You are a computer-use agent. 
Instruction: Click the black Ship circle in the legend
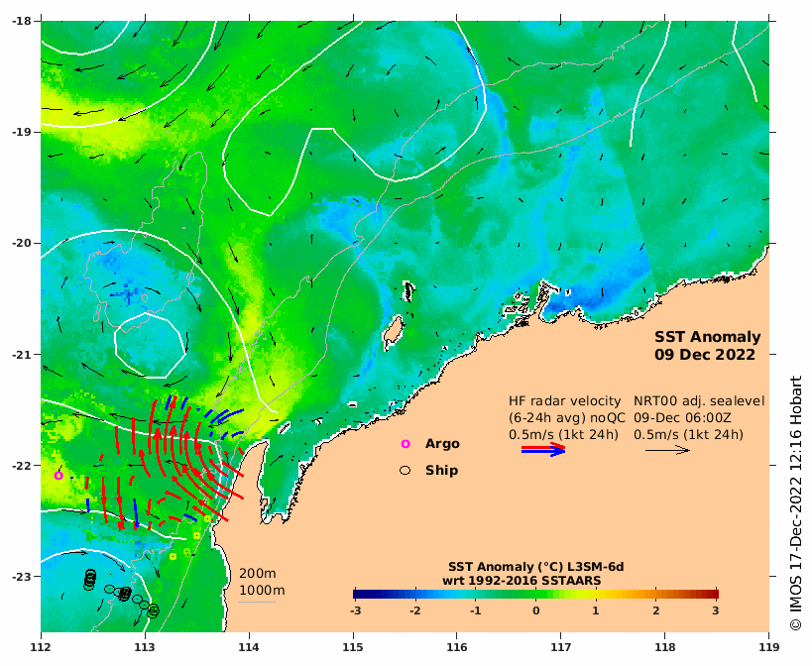[x=405, y=471]
